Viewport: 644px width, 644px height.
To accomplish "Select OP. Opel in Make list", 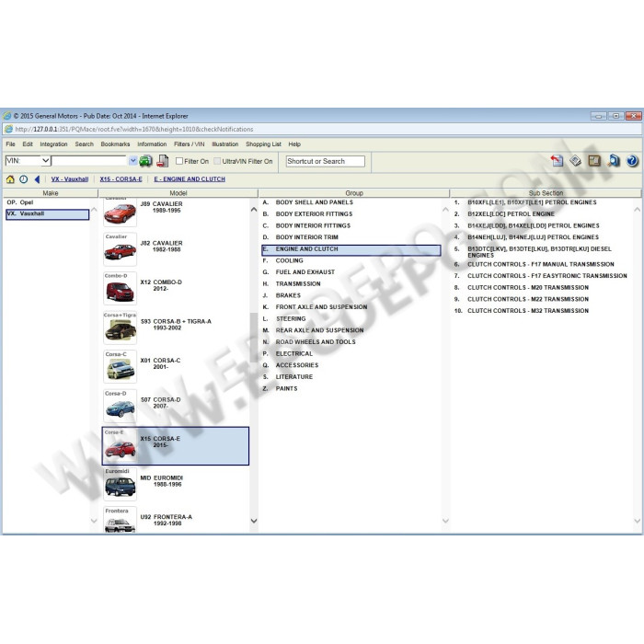I will pos(20,202).
